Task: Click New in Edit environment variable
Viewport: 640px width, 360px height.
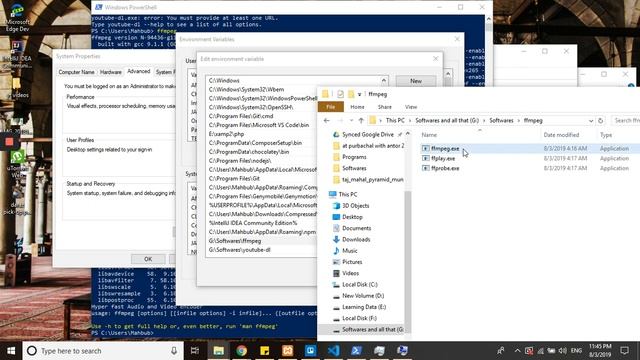Action: click(x=416, y=81)
